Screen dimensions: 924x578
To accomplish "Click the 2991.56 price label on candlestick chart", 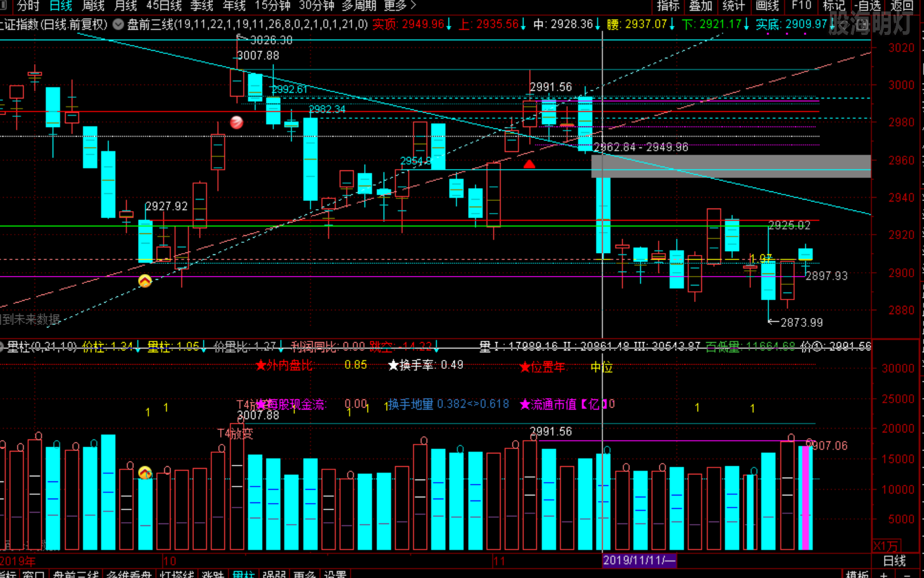I will 551,87.
